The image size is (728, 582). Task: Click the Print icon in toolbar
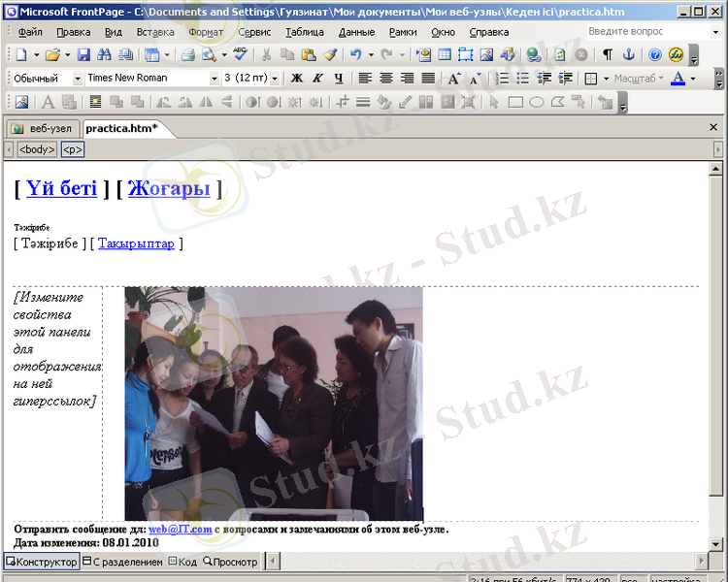coord(187,55)
